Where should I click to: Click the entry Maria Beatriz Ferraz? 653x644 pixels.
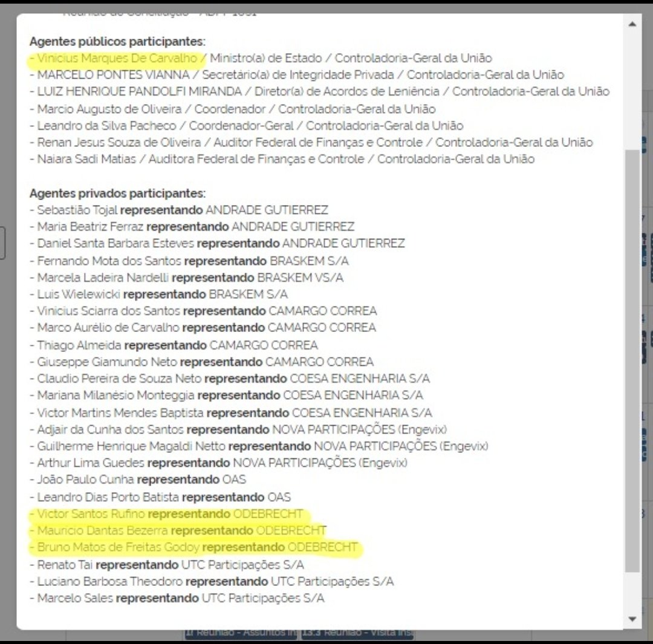192,227
